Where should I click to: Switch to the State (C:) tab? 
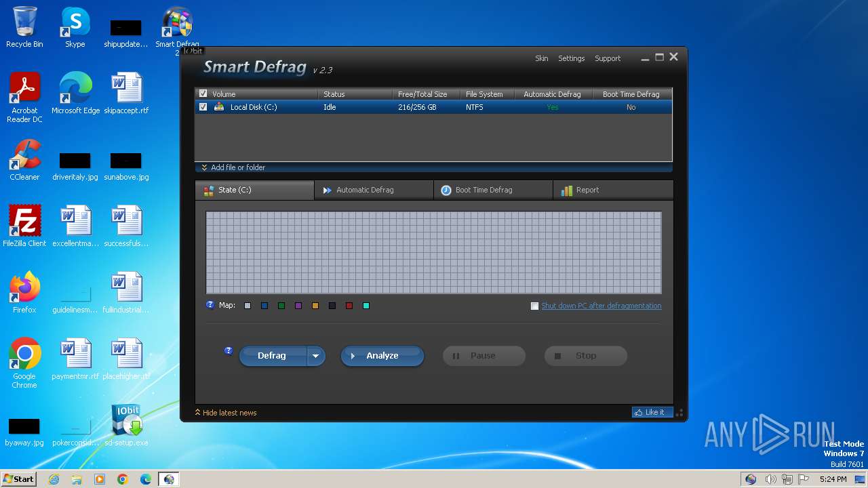pyautogui.click(x=254, y=190)
